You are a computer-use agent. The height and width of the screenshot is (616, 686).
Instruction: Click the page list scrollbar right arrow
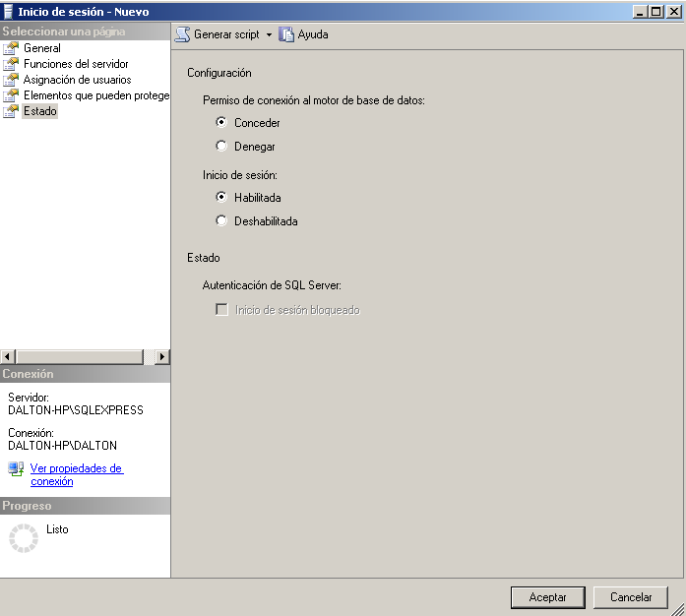click(162, 356)
